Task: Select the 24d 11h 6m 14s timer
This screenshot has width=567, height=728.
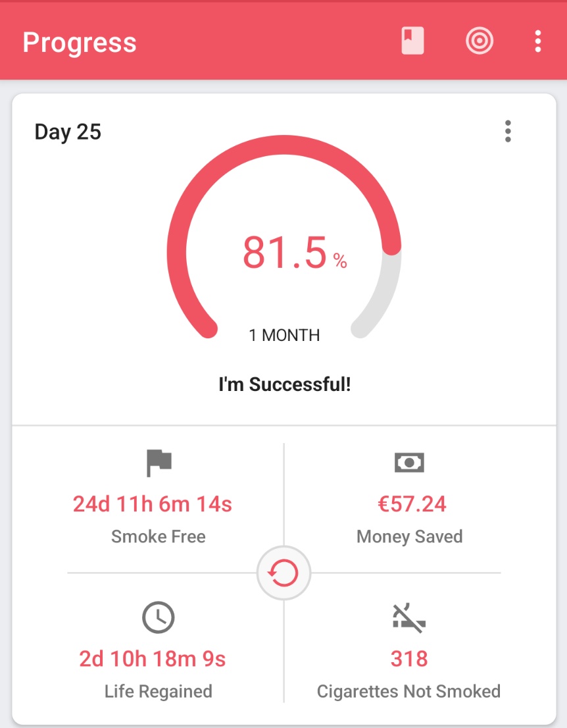Action: pyautogui.click(x=152, y=504)
